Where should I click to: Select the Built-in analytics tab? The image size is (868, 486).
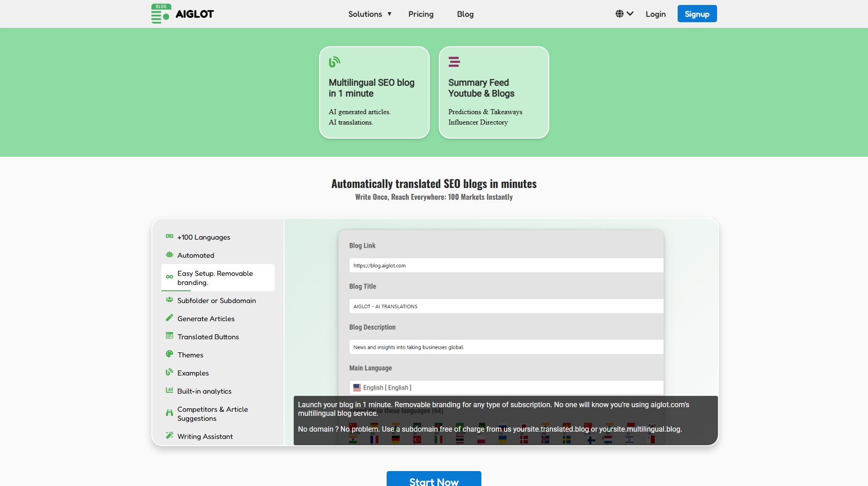(218, 391)
